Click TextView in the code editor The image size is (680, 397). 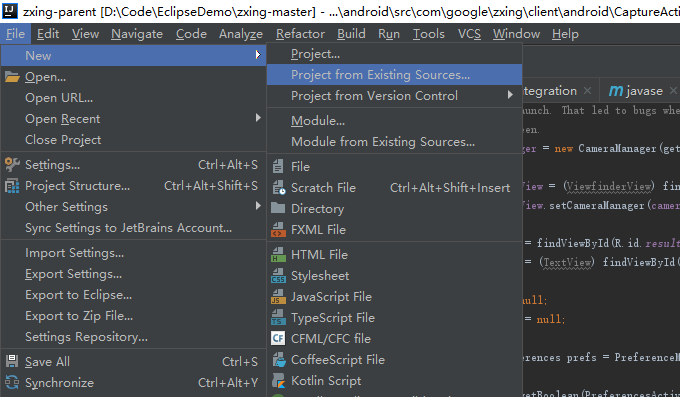pyautogui.click(x=567, y=262)
